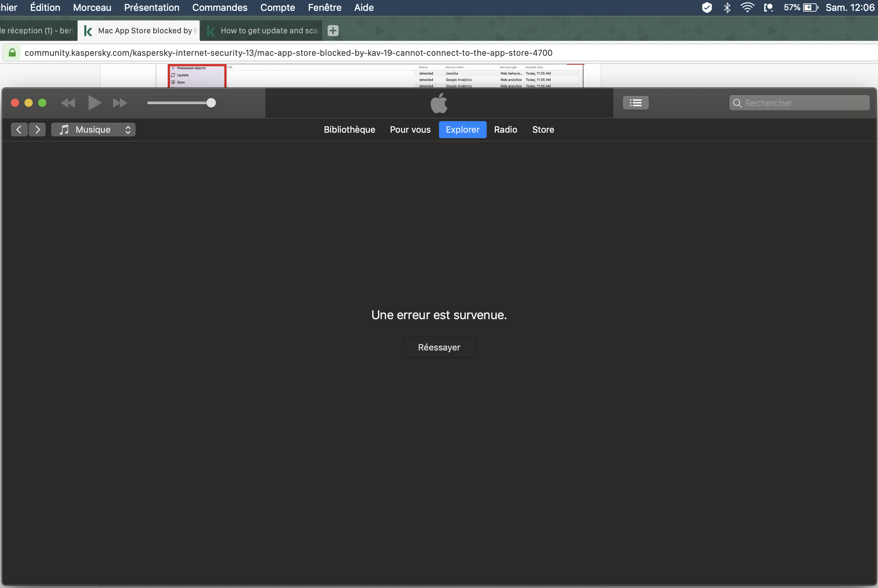Open the Wi-Fi status icon
The width and height of the screenshot is (878, 588).
tap(747, 7)
